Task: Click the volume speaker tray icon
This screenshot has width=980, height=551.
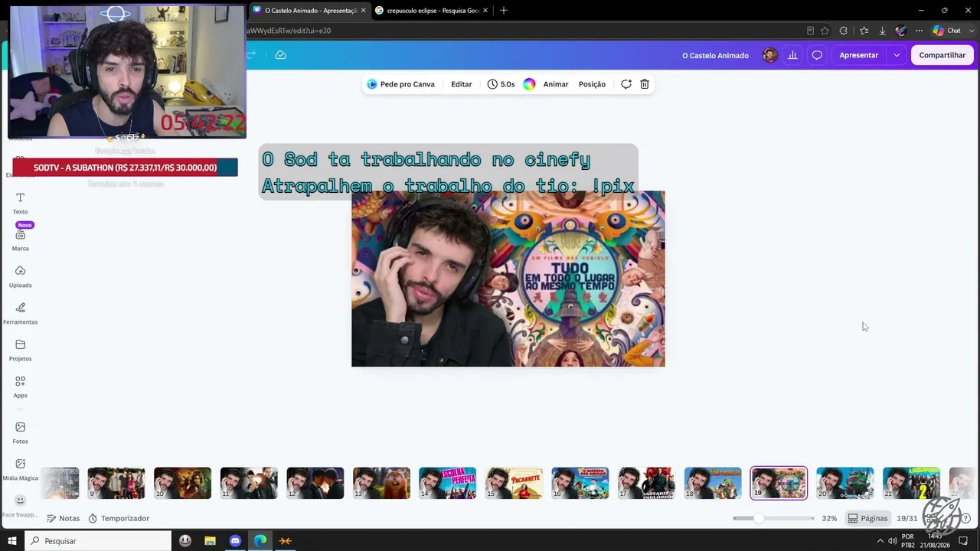Action: (x=892, y=541)
